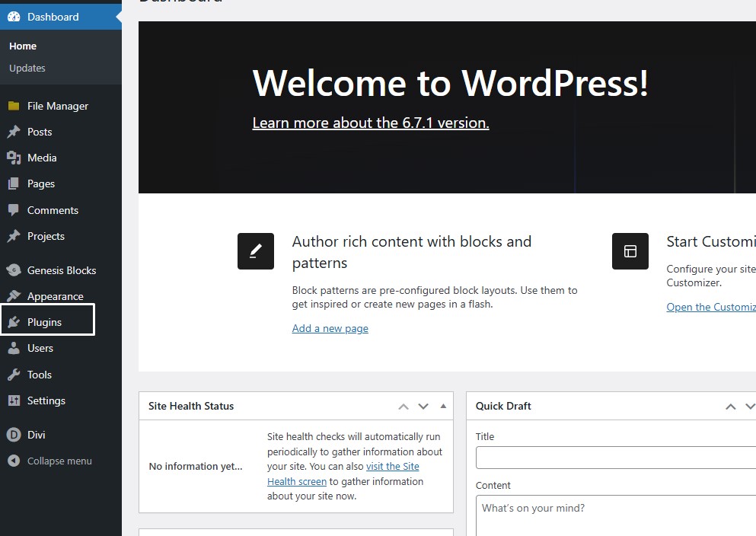Click the pencil icon beside Author rich content

(256, 251)
